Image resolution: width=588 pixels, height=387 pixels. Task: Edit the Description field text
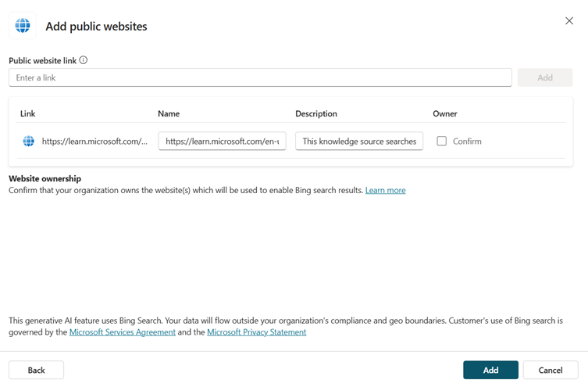pos(359,142)
